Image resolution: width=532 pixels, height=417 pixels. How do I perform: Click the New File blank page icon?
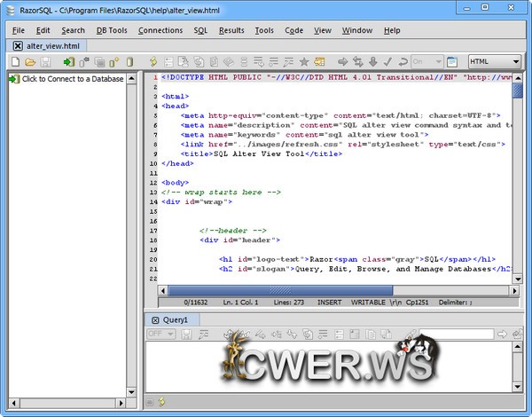pos(15,62)
